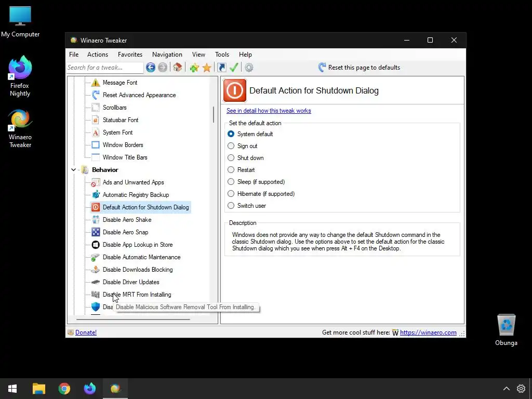Click the Ads and Unwanted Apps icon
Screen dimensions: 532x399
(96, 182)
